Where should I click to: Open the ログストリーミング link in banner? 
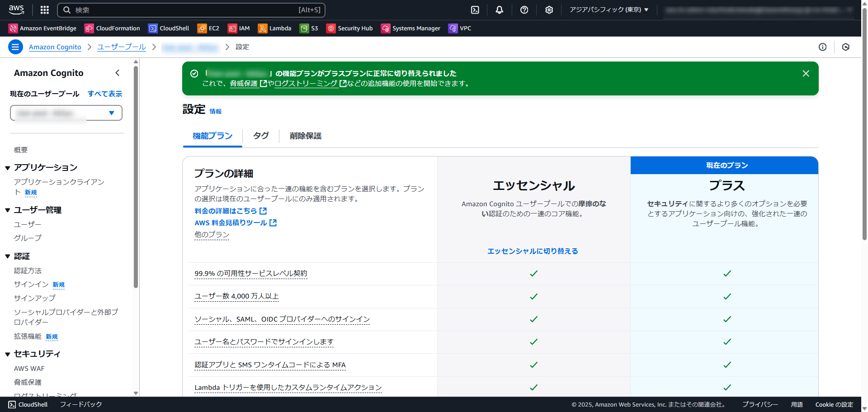click(310, 83)
